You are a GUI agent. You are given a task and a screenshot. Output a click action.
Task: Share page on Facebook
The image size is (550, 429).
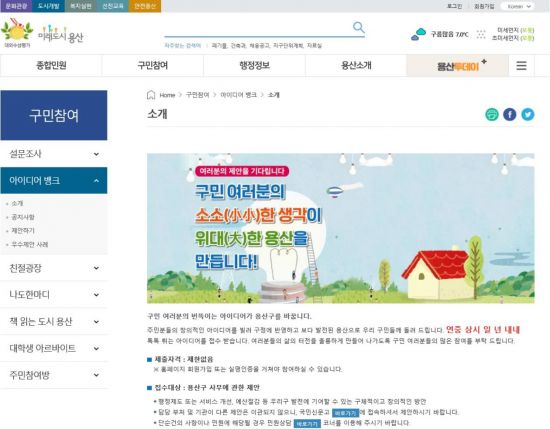(510, 114)
